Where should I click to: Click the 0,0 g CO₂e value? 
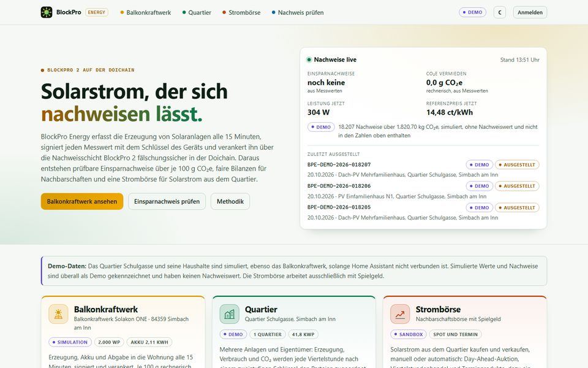444,83
